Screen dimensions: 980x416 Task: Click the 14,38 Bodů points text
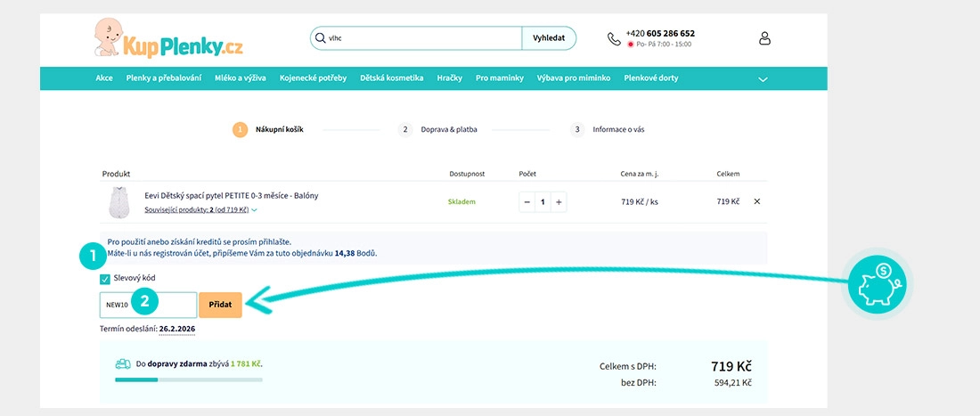(355, 254)
